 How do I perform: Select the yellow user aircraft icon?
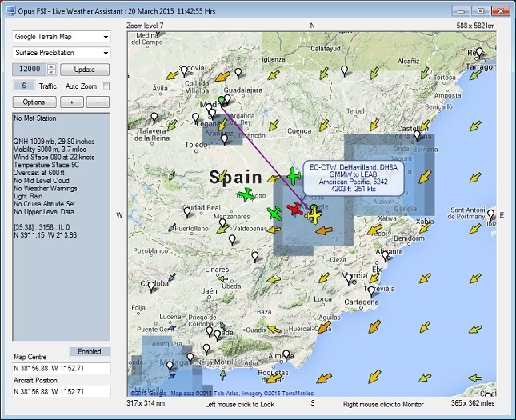click(x=314, y=216)
